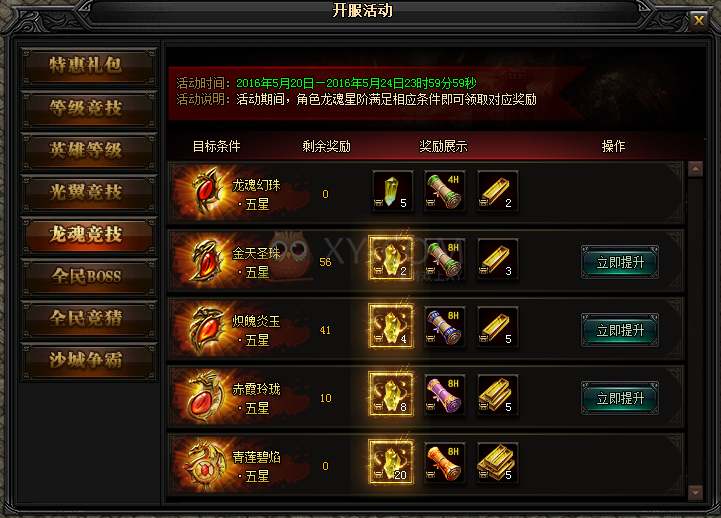This screenshot has height=518, width=721.
Task: Close the 开服活动 window
Action: (x=699, y=21)
